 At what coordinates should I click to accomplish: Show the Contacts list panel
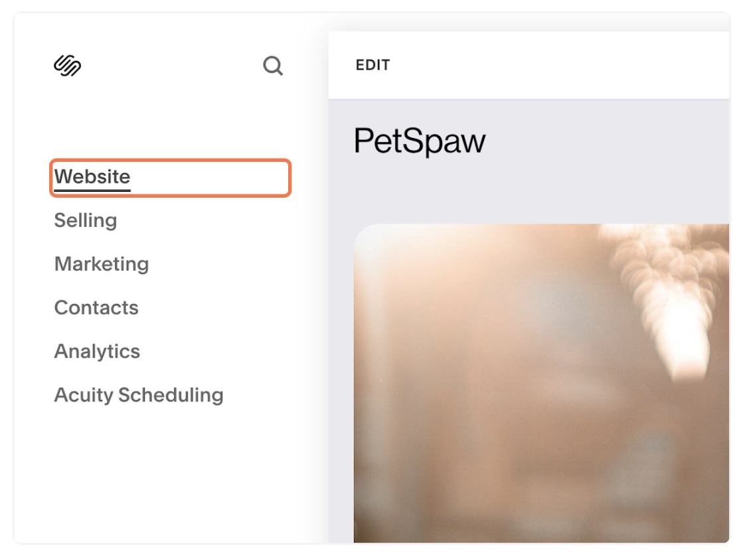[96, 308]
